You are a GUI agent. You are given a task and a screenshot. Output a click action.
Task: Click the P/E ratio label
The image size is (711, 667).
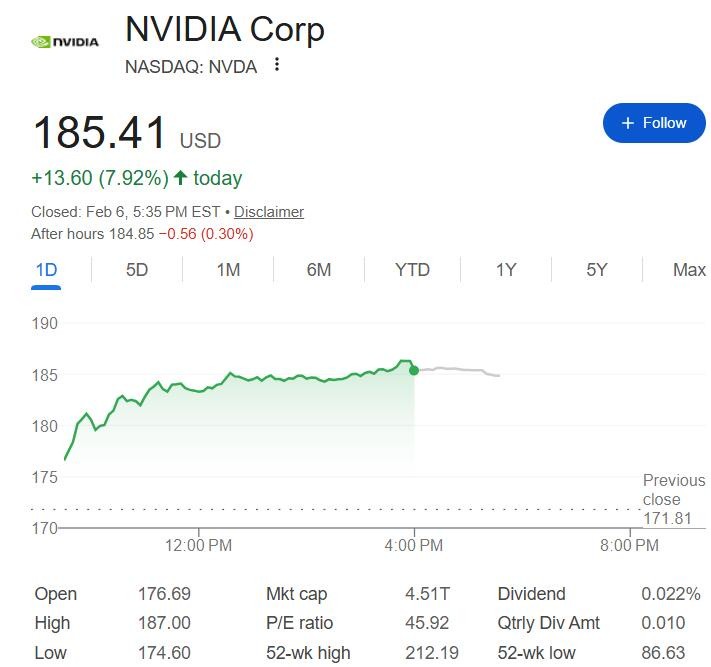300,623
